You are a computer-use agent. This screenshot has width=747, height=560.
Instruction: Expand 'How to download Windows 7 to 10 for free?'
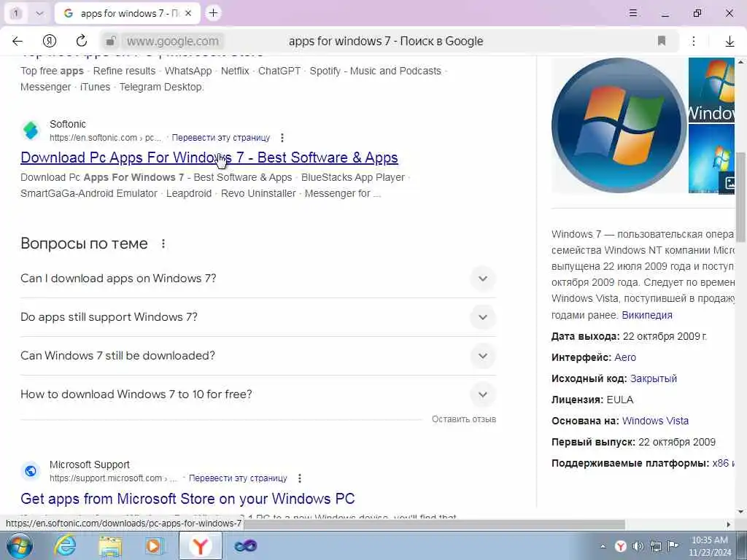258,394
